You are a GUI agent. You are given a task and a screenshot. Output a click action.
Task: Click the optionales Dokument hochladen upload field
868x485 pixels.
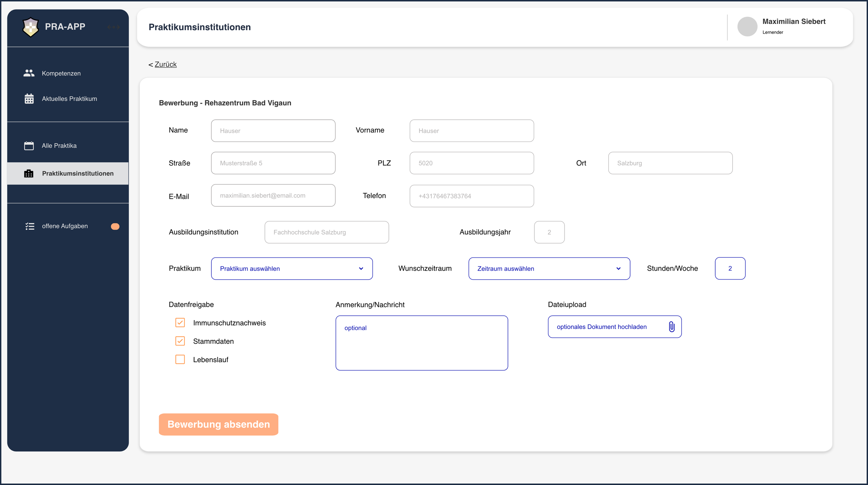coord(602,326)
